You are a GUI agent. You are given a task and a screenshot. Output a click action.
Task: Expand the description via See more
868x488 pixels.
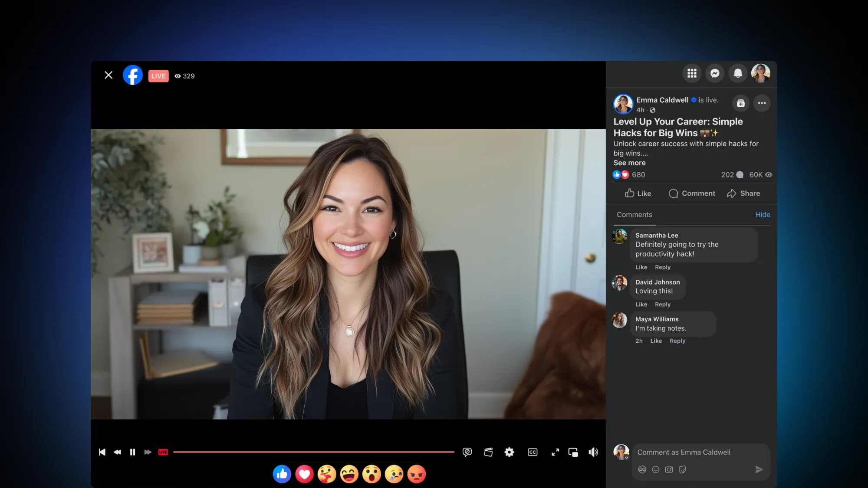tap(629, 163)
